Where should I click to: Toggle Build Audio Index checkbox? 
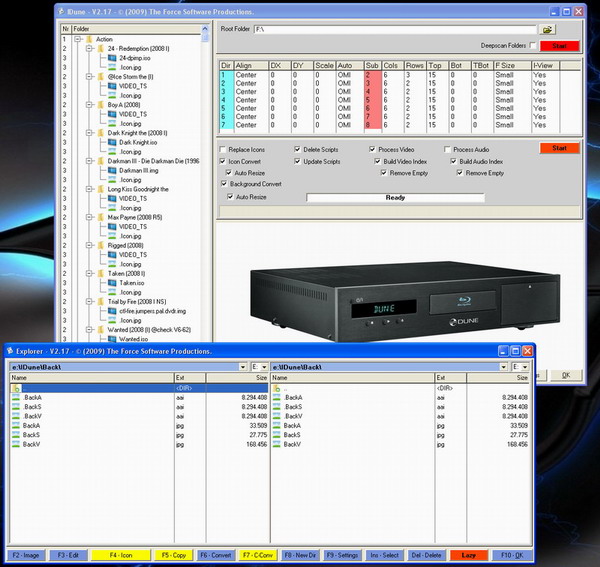453,161
